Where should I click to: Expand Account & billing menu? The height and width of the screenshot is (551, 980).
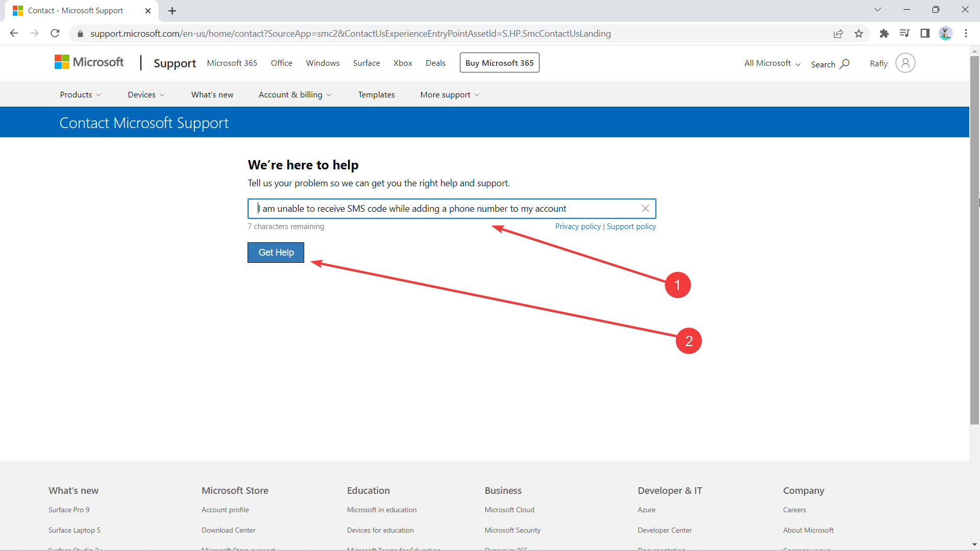pyautogui.click(x=296, y=95)
